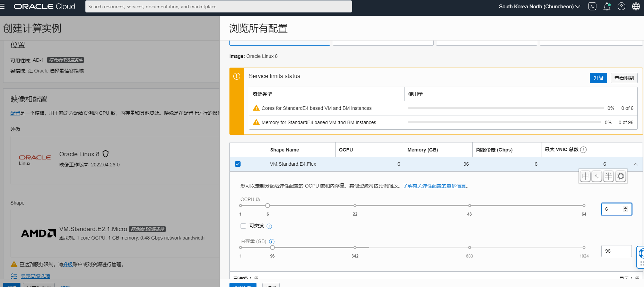Open the 显示高级选项 link
644x287 pixels.
click(35, 276)
